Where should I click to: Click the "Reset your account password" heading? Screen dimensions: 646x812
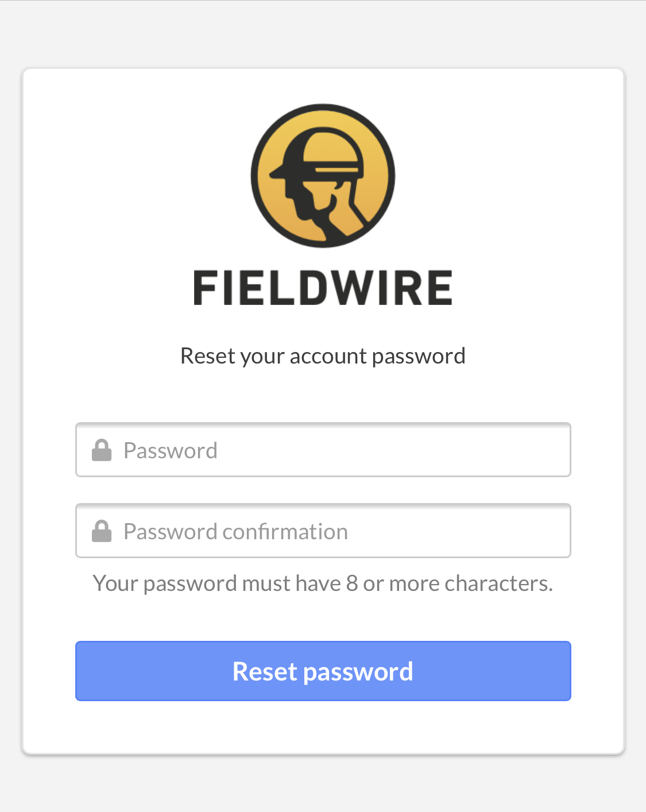tap(323, 356)
